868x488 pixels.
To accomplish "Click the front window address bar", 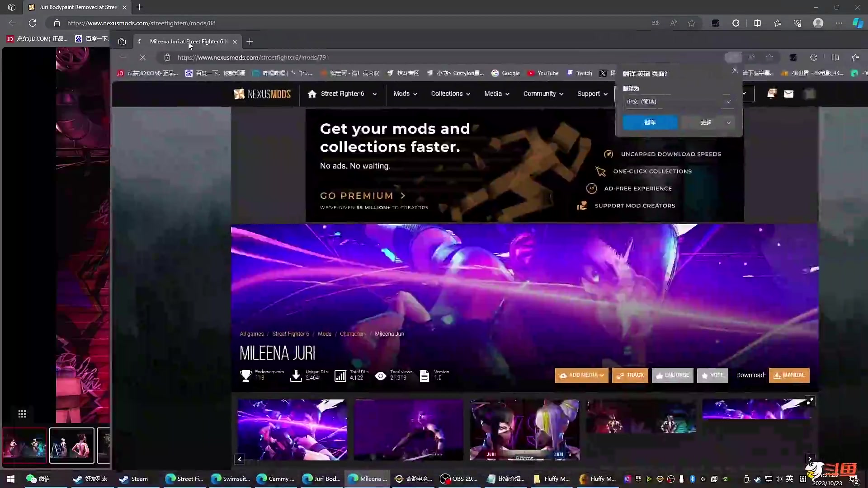I will [439, 57].
